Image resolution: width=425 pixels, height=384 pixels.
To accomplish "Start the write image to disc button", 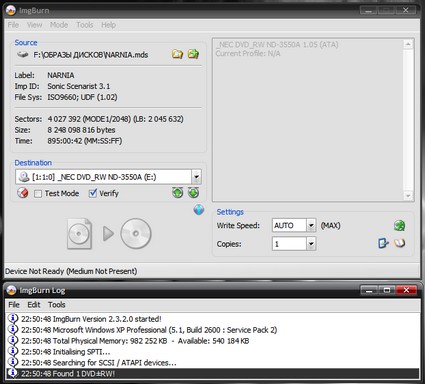I will [109, 234].
